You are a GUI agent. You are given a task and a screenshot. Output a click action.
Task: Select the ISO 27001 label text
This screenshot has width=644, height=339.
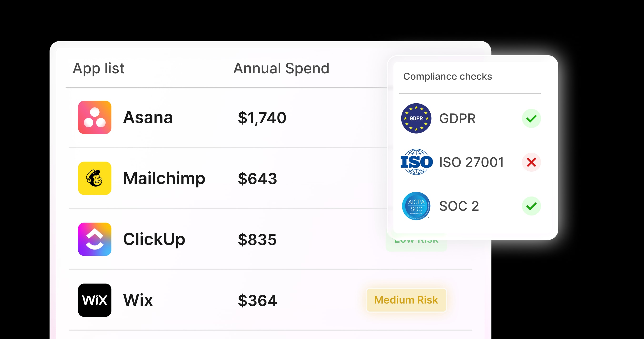tap(472, 162)
